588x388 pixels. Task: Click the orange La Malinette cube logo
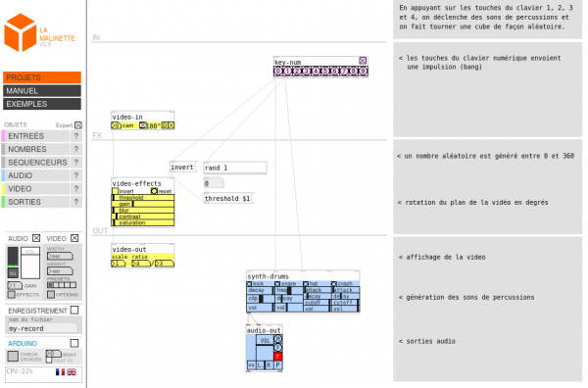(20, 32)
